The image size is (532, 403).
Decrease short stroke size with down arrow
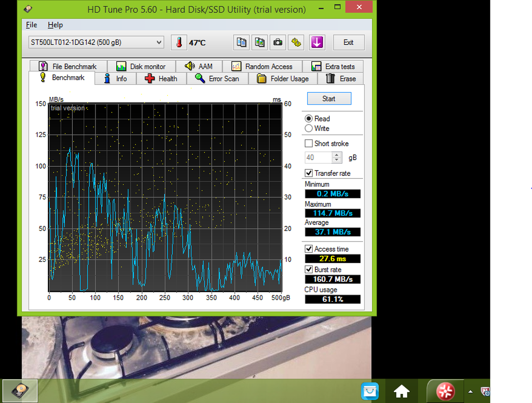click(337, 160)
